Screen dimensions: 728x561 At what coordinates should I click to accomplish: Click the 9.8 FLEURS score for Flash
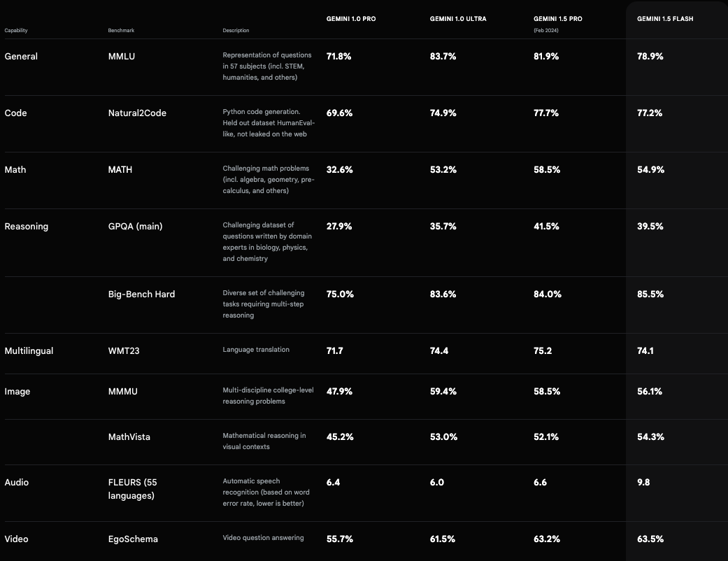pyautogui.click(x=643, y=483)
